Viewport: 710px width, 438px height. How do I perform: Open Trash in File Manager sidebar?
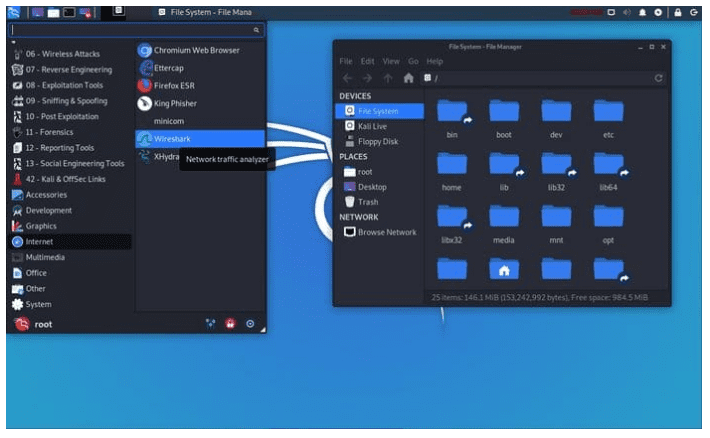[379, 202]
